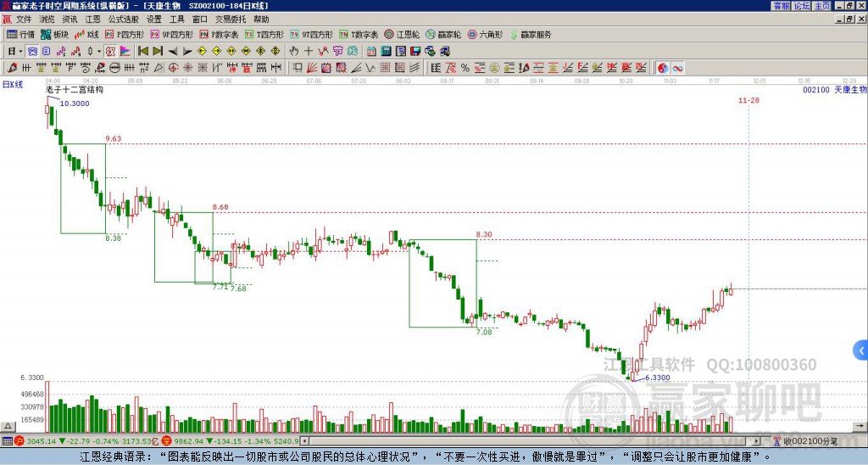Select the circle with horizontal lines tool
This screenshot has height=465, width=868.
click(x=114, y=68)
